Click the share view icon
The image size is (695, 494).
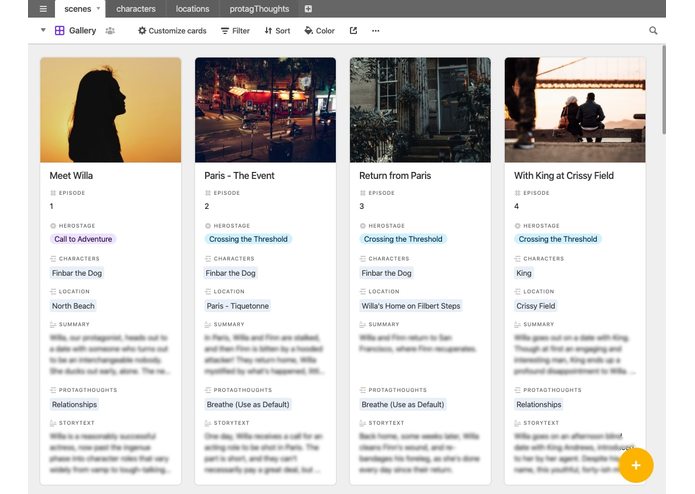[x=353, y=31]
